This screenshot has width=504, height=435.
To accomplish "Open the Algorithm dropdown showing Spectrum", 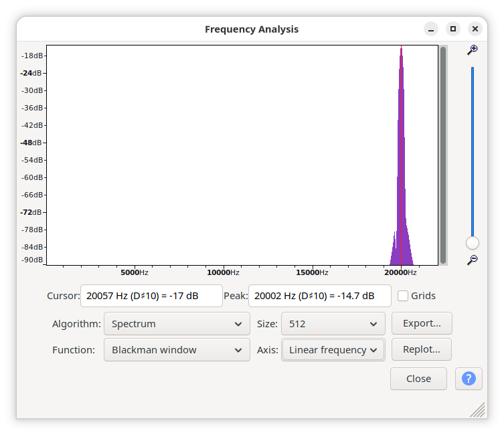I will pos(177,324).
